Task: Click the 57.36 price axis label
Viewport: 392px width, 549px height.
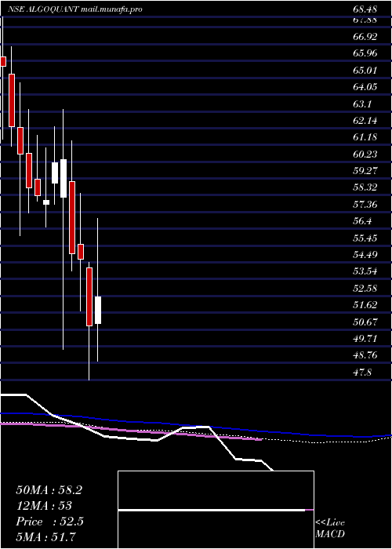Action: point(365,204)
